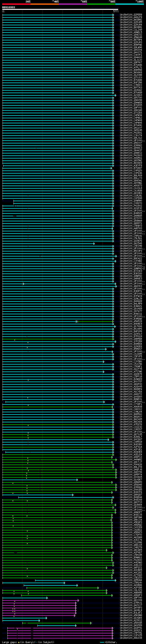The height and width of the screenshot is (644, 146).
Task: Select label UniRef100_Q9FT40
Action: pos(131,597)
